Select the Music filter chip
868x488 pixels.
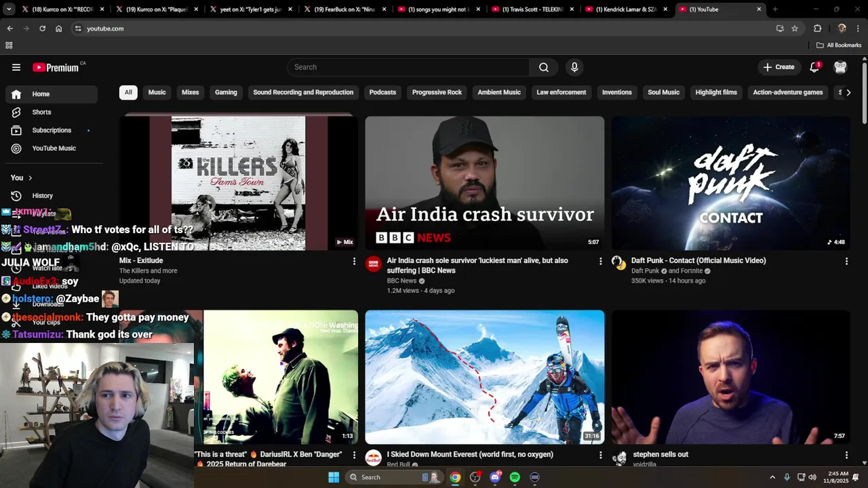[x=157, y=92]
